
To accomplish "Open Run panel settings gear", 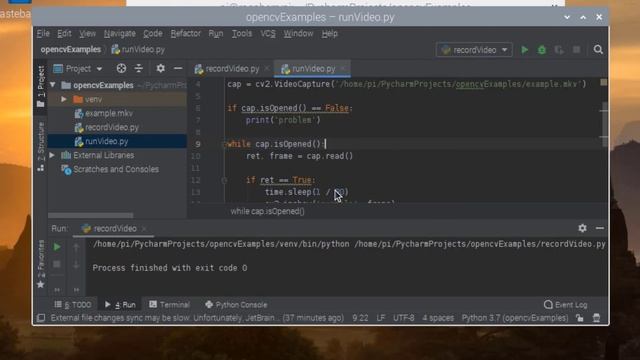I will pyautogui.click(x=582, y=228).
